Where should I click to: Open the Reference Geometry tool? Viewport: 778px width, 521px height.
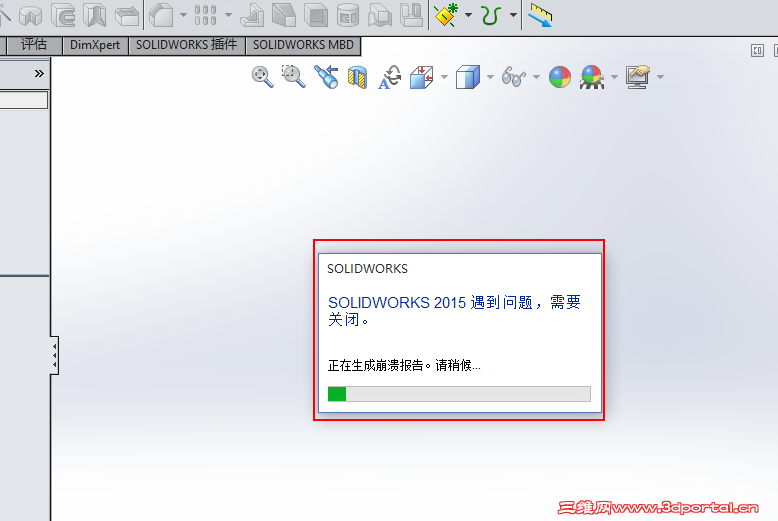(x=446, y=15)
